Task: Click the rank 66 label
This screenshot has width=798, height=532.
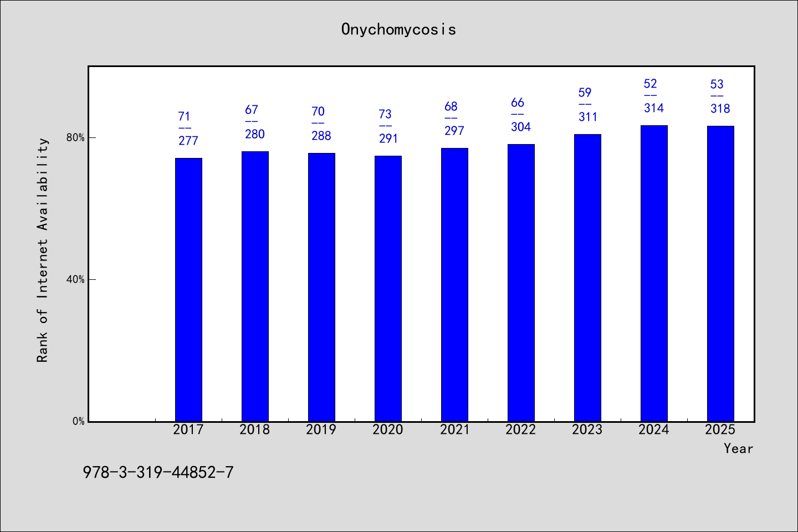Action: (518, 103)
